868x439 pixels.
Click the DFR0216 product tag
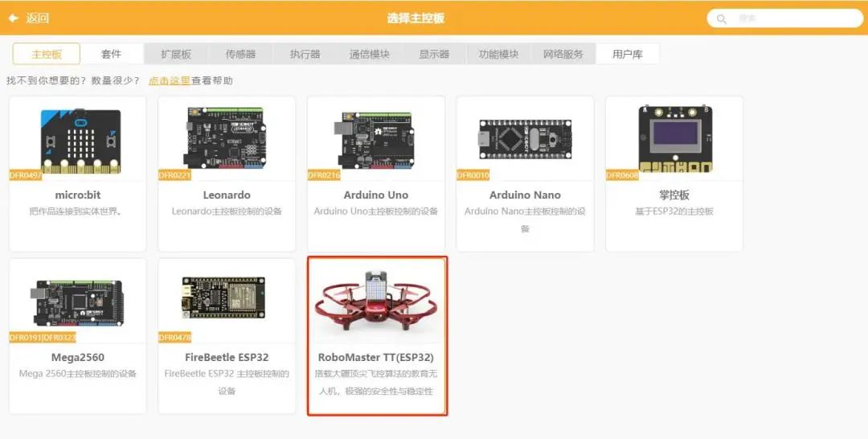point(324,175)
